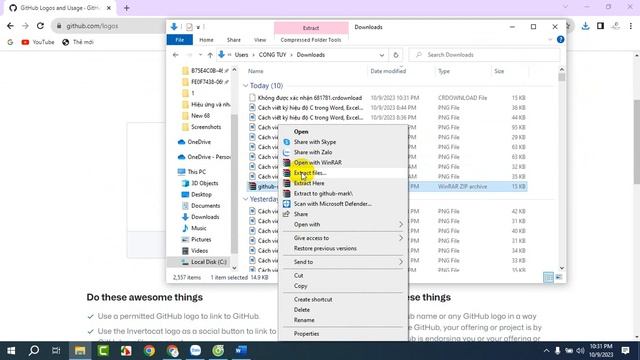Open Desktop in navigation pane
640x360 pixels.
(x=201, y=195)
